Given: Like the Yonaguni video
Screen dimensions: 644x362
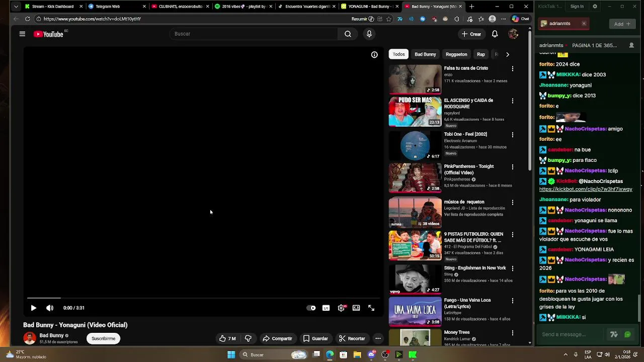Looking at the screenshot, I should click(227, 338).
